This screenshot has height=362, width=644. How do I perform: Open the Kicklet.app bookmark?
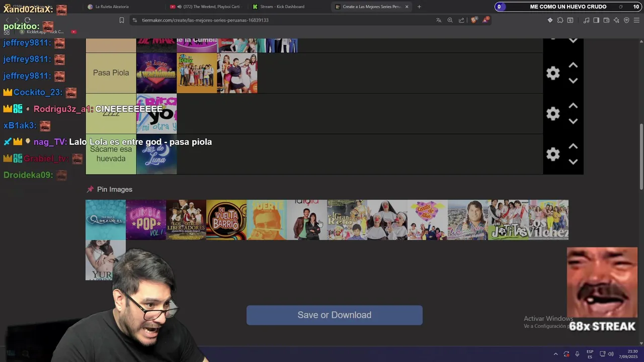(42, 32)
